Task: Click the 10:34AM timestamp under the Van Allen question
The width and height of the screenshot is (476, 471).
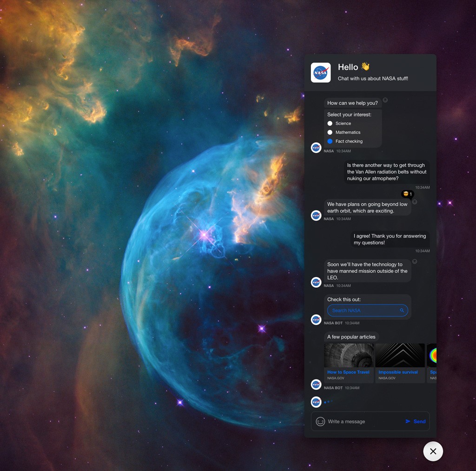Action: 423,187
